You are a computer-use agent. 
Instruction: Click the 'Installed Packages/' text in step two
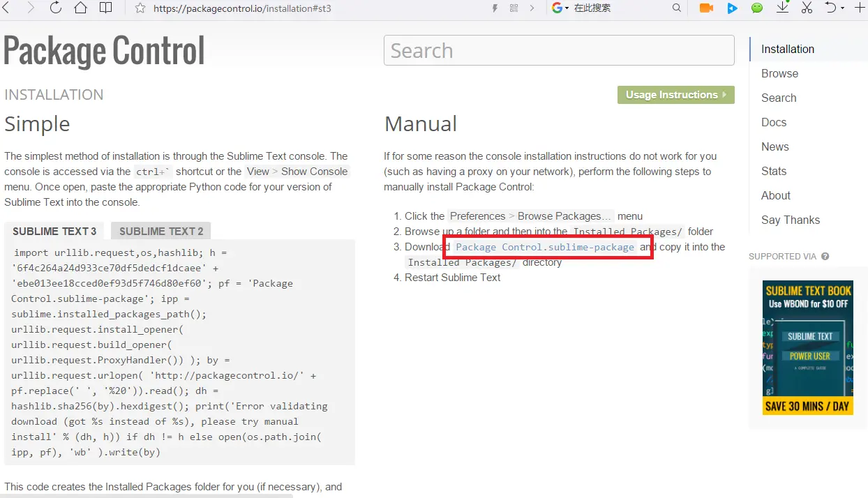point(628,232)
